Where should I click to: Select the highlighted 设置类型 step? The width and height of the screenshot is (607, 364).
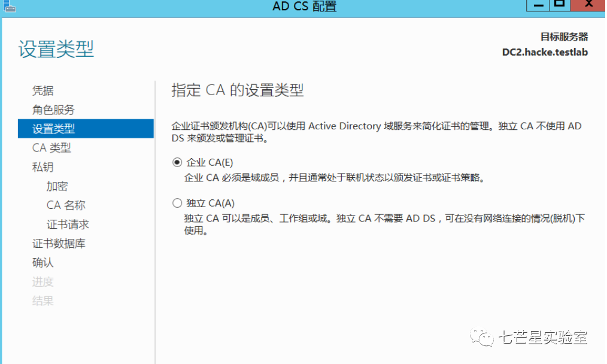(86, 129)
